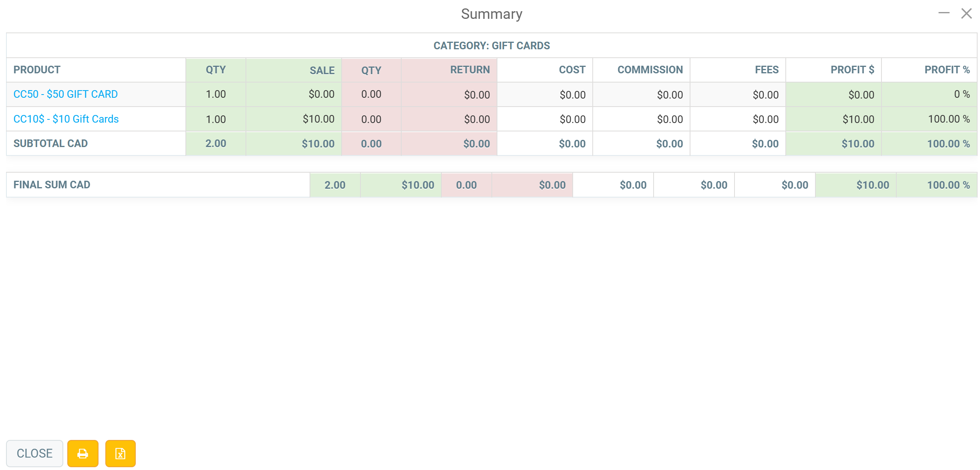Image resolution: width=980 pixels, height=470 pixels.
Task: Select the PROFIT % column header
Action: pyautogui.click(x=947, y=70)
